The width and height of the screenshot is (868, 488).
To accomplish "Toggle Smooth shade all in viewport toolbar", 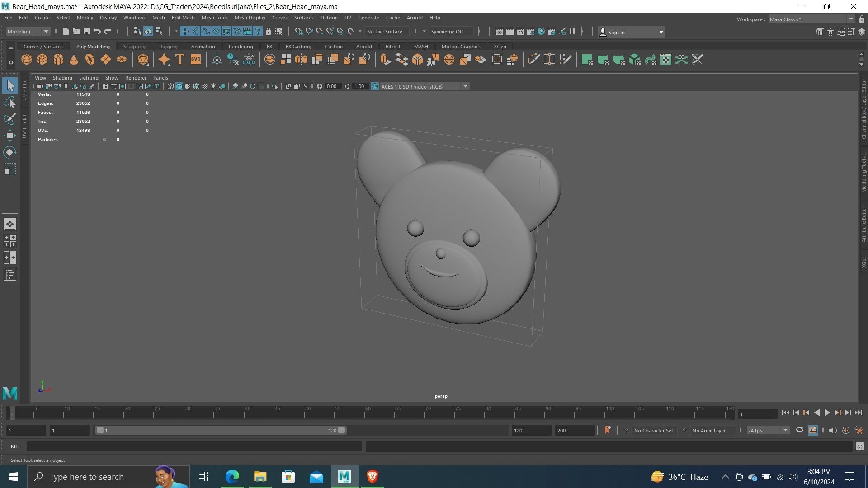I will click(x=179, y=86).
